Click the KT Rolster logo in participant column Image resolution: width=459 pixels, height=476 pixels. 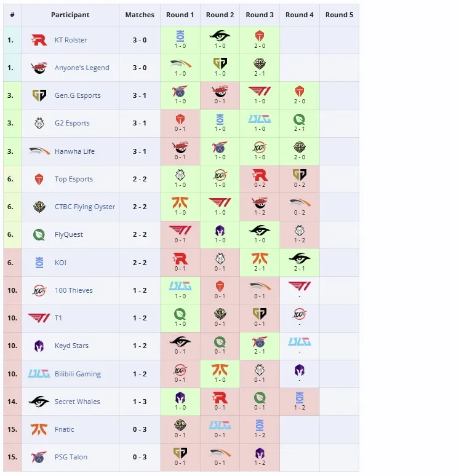39,40
